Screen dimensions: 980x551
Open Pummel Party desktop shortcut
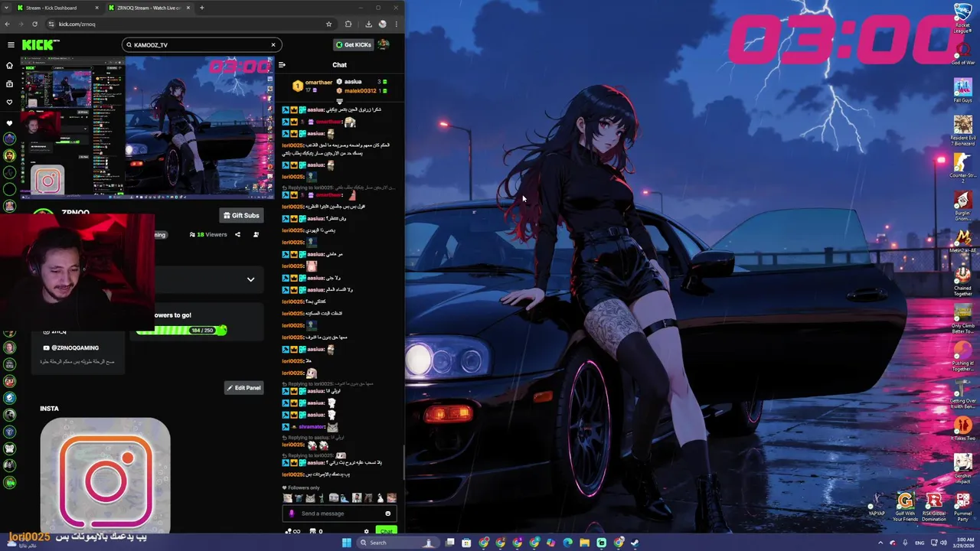[x=962, y=507]
